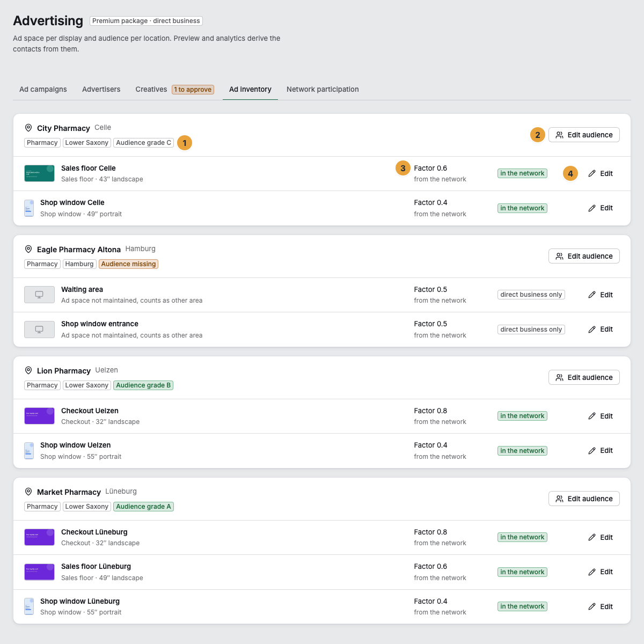
Task: Open the Shop window Lüneburg portrait thumbnail
Action: 29,606
